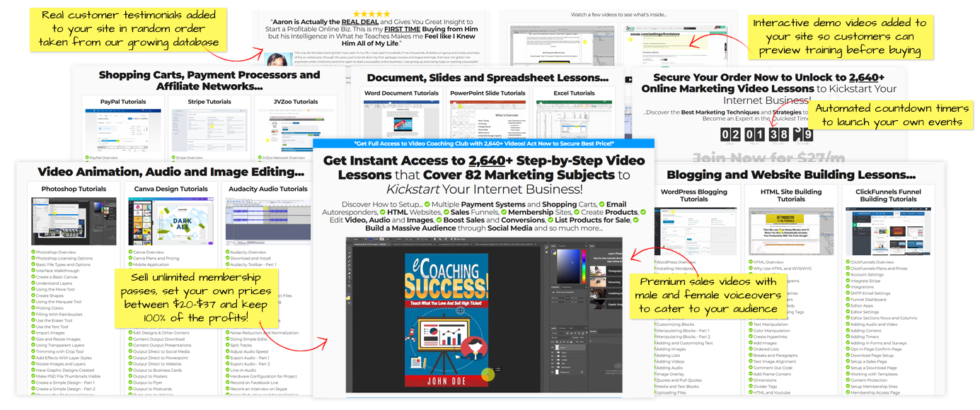Select 'Output to Business Cards' lesson
The width and height of the screenshot is (980, 410).
(156, 370)
